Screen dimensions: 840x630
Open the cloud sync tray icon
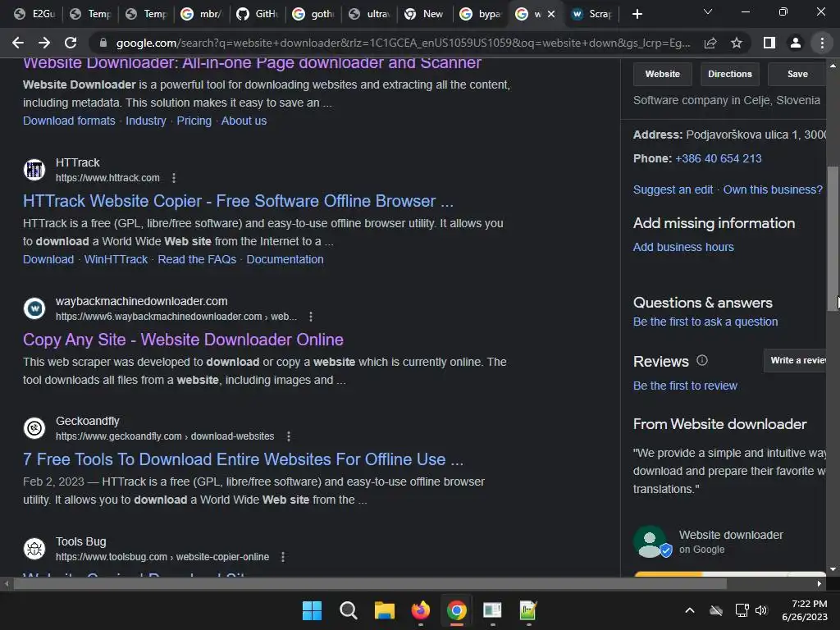click(716, 610)
